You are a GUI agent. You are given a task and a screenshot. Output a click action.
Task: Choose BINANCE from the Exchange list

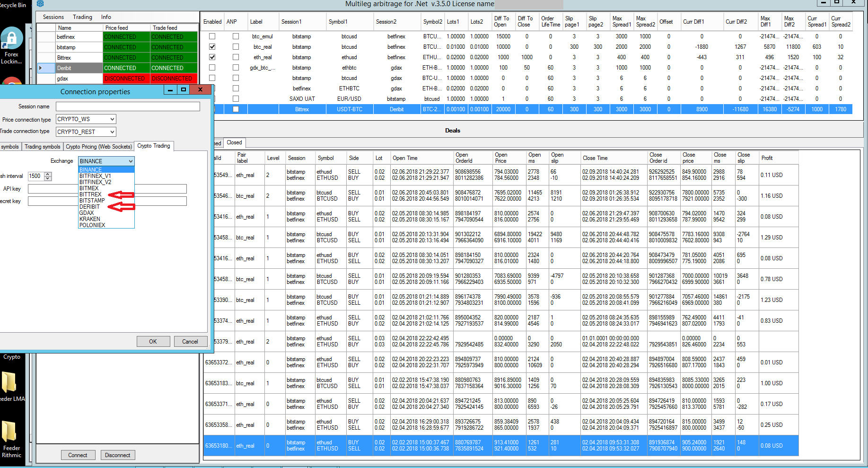click(106, 170)
